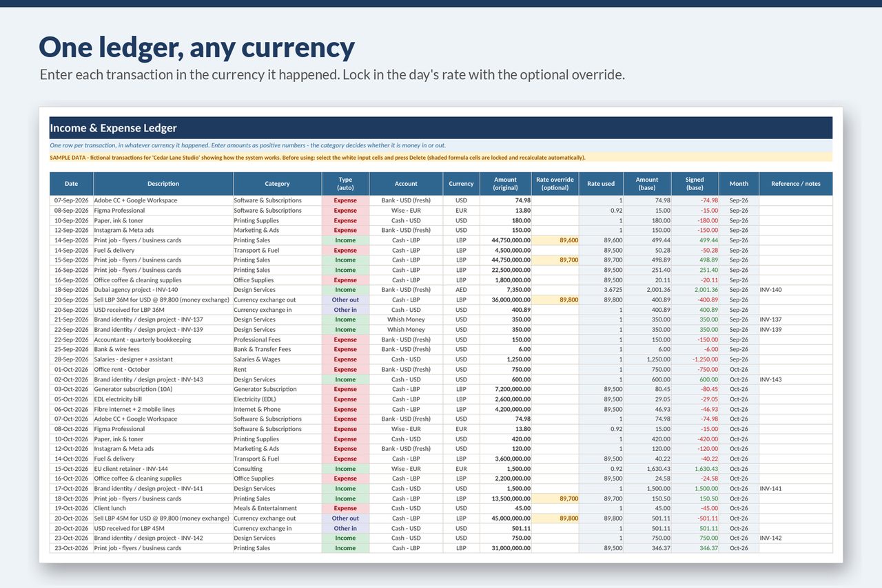Click the 'One ledger, any currency' heading
The width and height of the screenshot is (882, 588).
coord(197,47)
